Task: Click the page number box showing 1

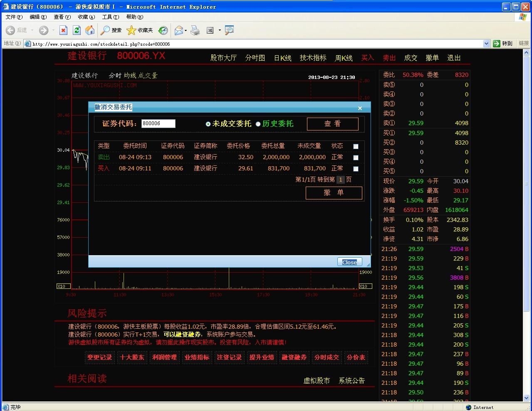Action: pyautogui.click(x=340, y=180)
